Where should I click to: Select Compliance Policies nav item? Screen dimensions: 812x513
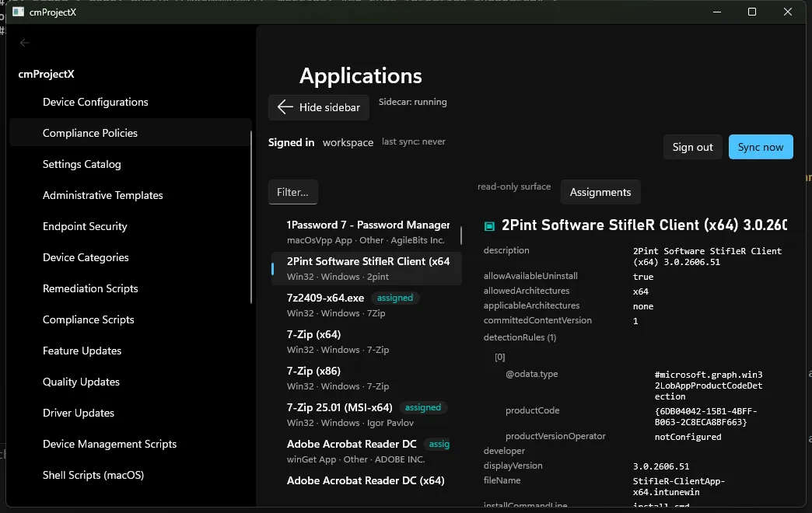(x=131, y=133)
